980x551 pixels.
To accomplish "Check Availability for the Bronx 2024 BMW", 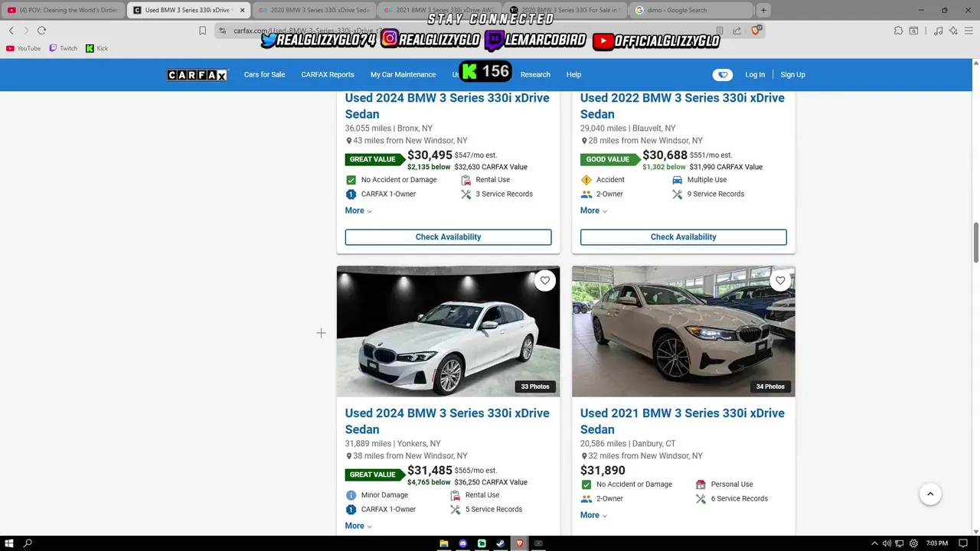I will coord(448,237).
